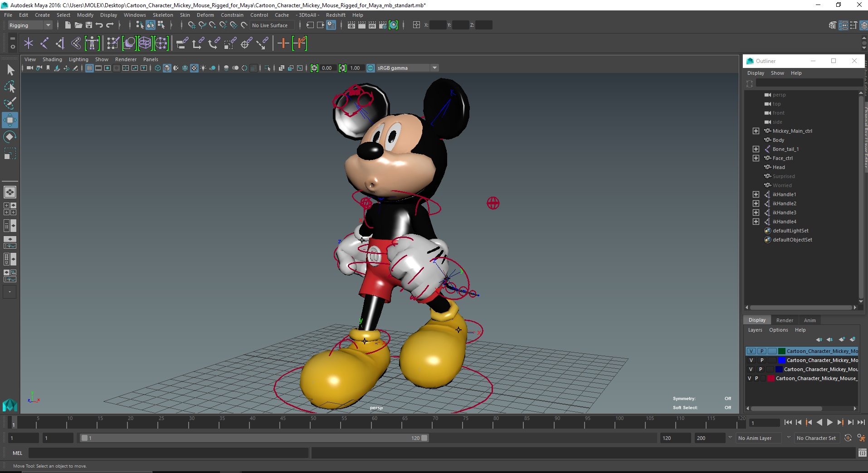Open the Outliner Show menu
The image size is (868, 473).
777,73
